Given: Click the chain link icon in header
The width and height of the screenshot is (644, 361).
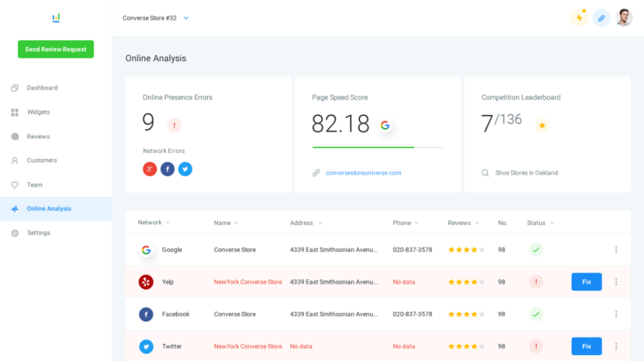Looking at the screenshot, I should pyautogui.click(x=601, y=18).
